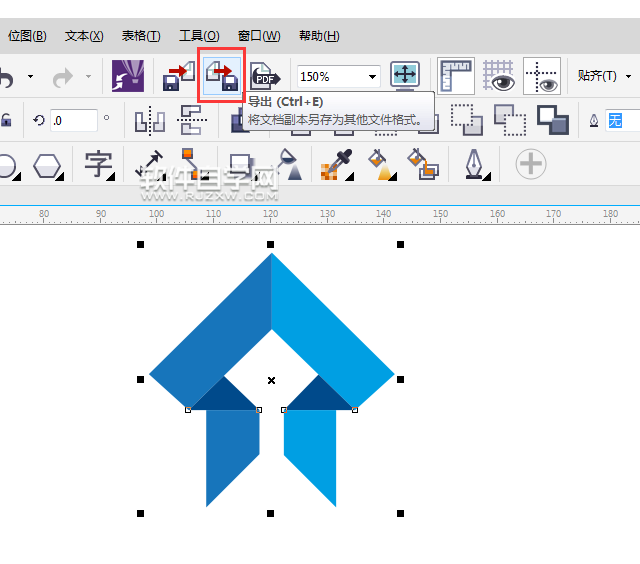Click the rotation angle input field
Image resolution: width=640 pixels, height=564 pixels.
click(x=74, y=120)
